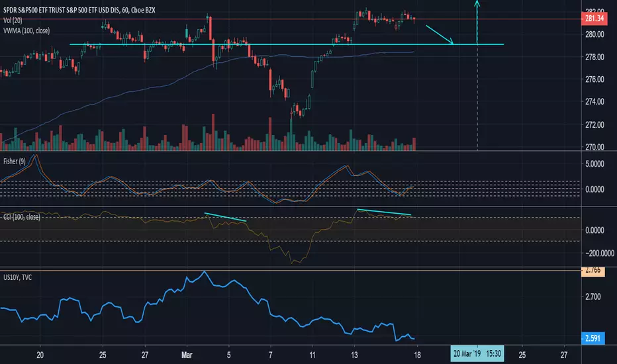Image resolution: width=617 pixels, height=364 pixels.
Task: Open the Fisher (9) indicator legend
Action: (14, 161)
